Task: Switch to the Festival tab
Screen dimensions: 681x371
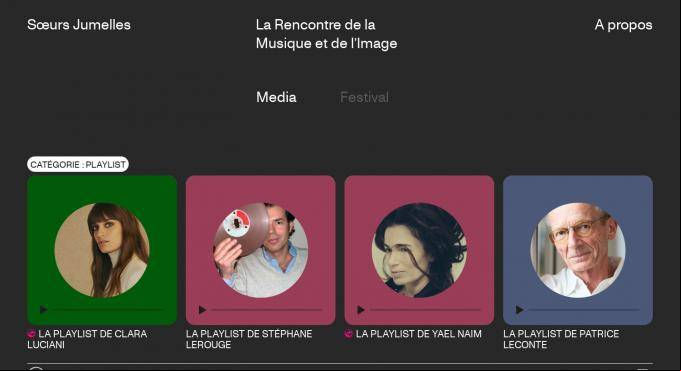Action: pos(364,97)
